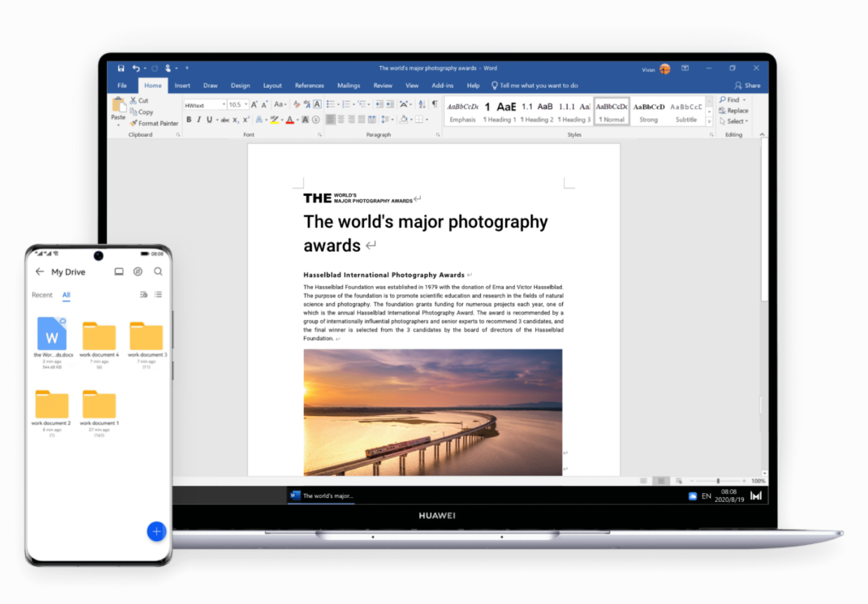Open the text highlight color icon
868x604 pixels.
click(x=275, y=120)
